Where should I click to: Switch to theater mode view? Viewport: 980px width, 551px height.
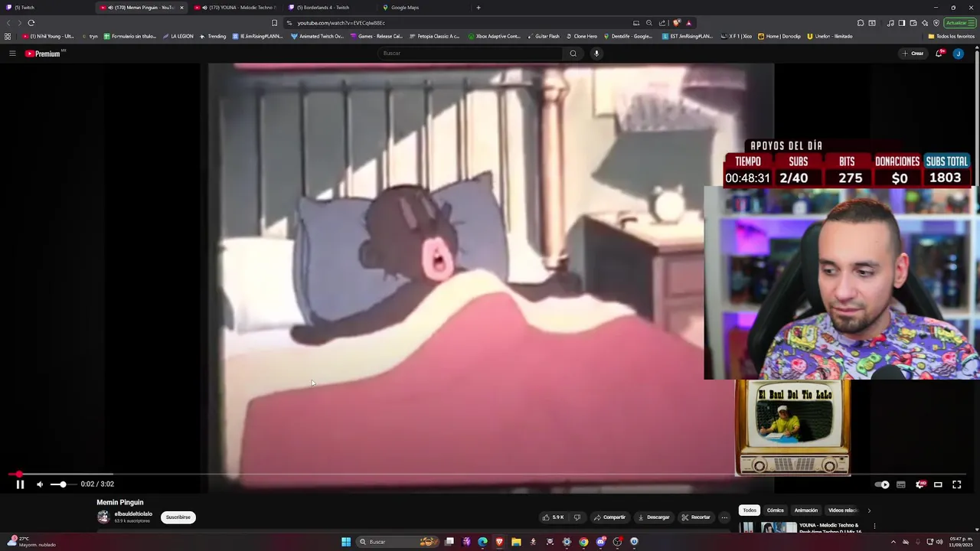click(x=938, y=484)
